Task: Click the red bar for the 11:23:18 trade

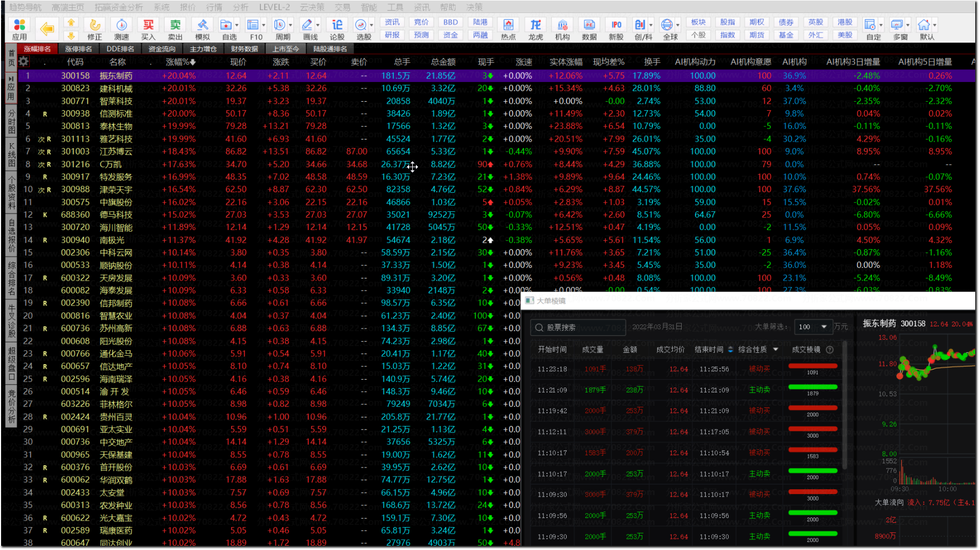Action: coord(812,366)
